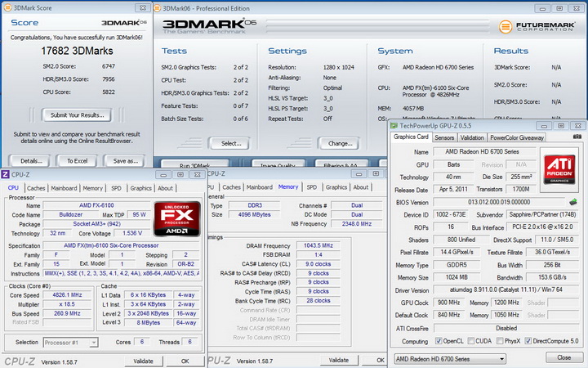Switch to the Caches tab in left CPU-Z
Screen dimensions: 588x368
36,188
